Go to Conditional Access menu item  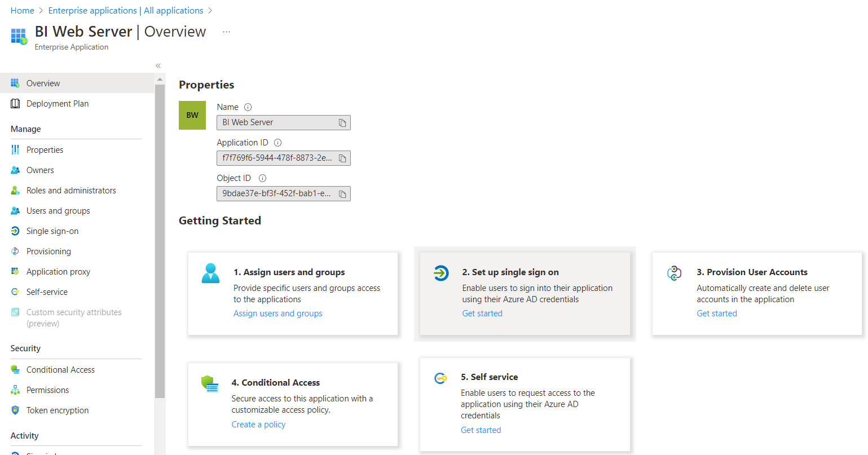60,370
